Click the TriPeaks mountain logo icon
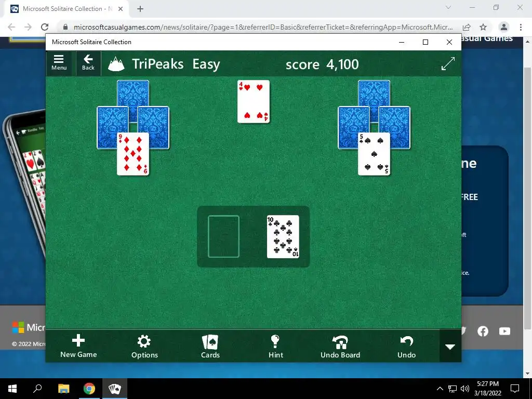Viewport: 532px width, 399px height. (116, 64)
